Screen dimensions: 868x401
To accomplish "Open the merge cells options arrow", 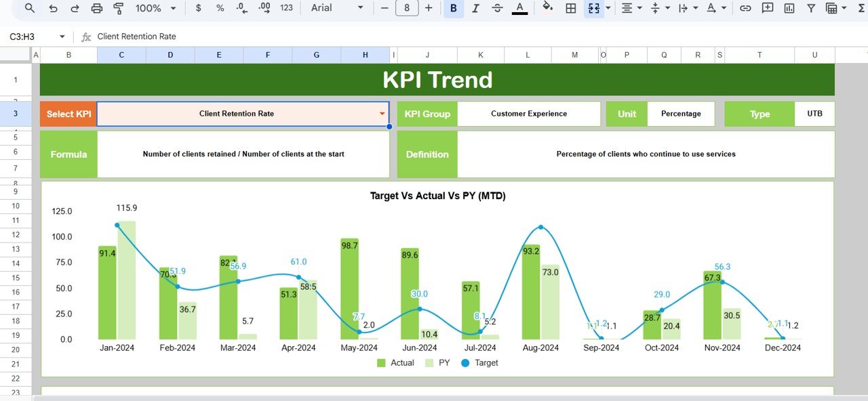I will (x=608, y=8).
